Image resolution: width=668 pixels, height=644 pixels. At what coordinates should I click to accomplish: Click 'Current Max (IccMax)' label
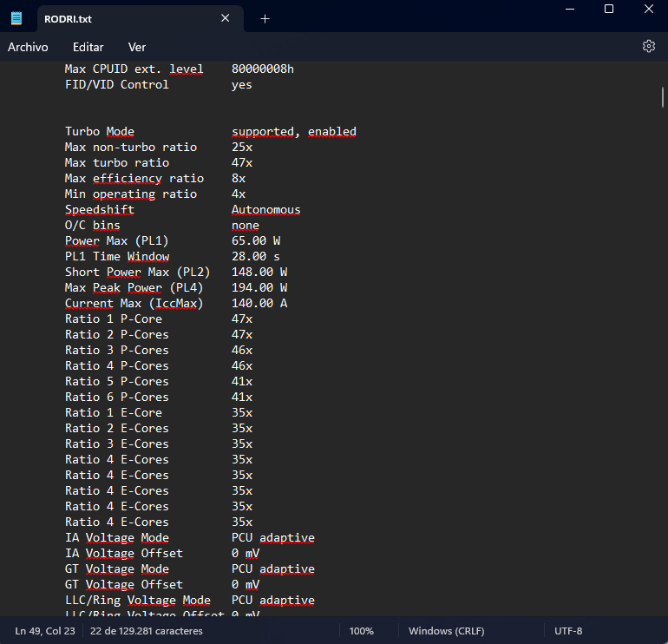(134, 304)
